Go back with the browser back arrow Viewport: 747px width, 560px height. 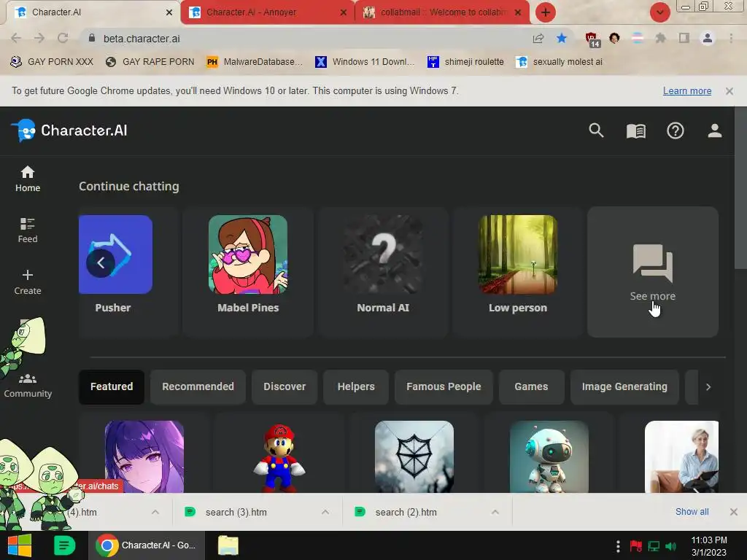[x=16, y=39]
